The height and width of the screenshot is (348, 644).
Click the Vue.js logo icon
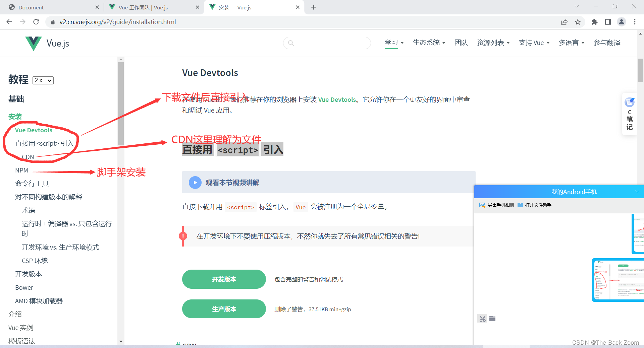(x=34, y=43)
